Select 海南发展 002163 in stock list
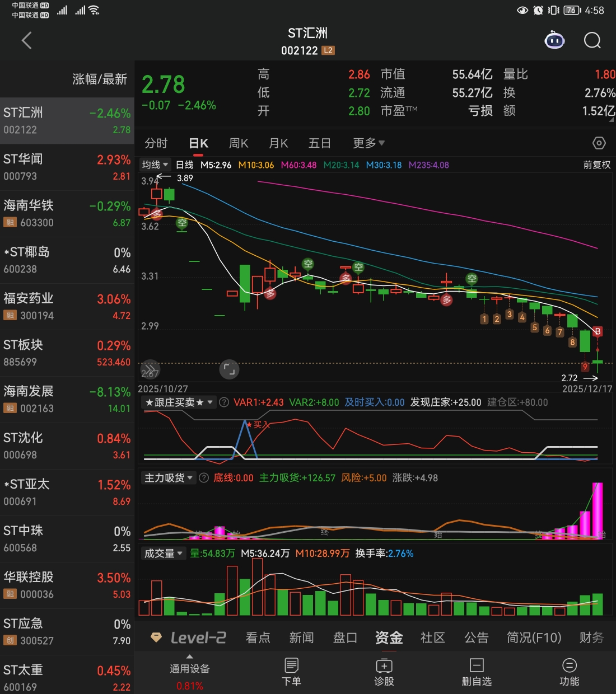The image size is (616, 694). (67, 400)
